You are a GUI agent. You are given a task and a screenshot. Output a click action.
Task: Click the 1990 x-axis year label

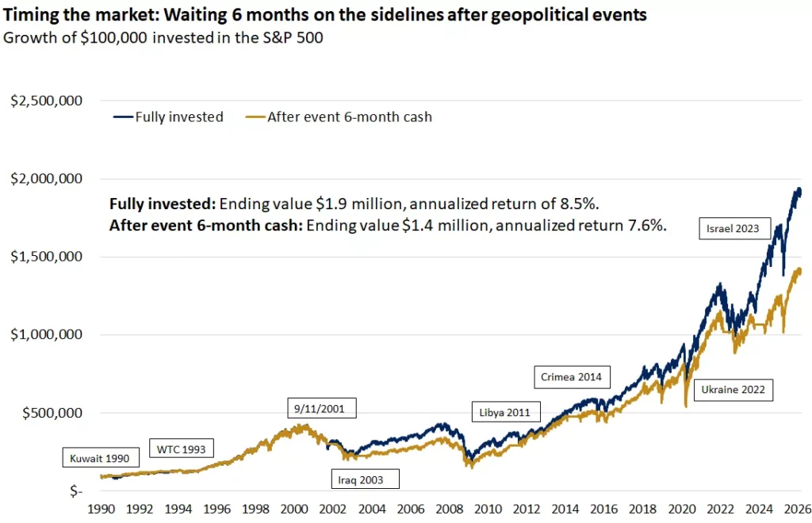(x=101, y=509)
